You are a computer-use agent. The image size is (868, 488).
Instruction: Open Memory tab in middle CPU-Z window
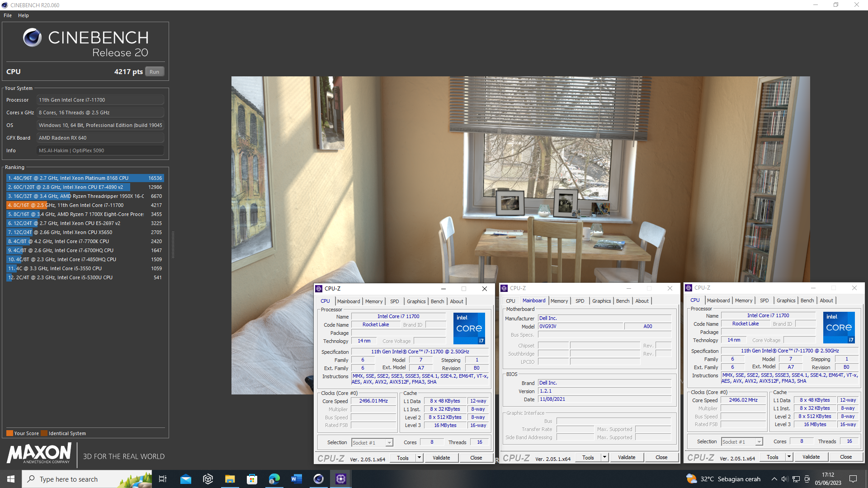(559, 301)
